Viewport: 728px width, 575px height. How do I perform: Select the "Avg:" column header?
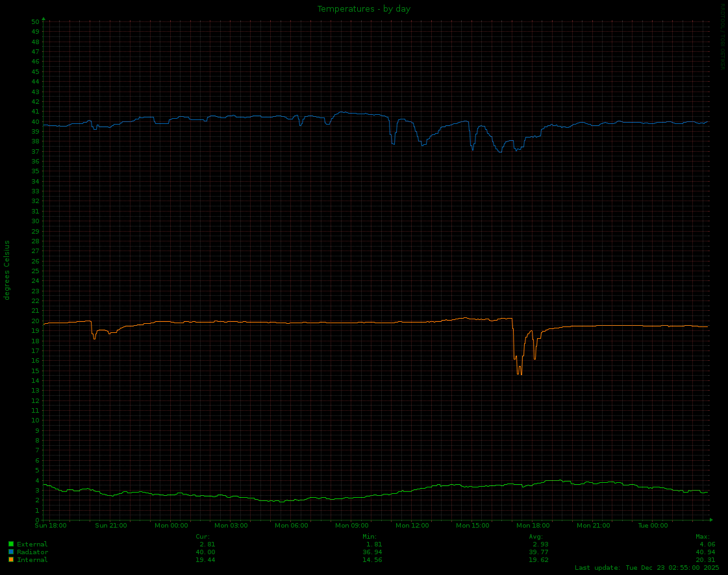click(536, 537)
